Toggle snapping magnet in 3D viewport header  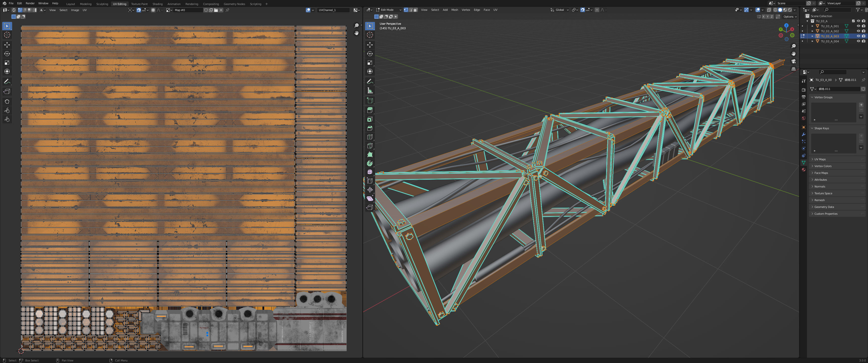click(x=583, y=10)
